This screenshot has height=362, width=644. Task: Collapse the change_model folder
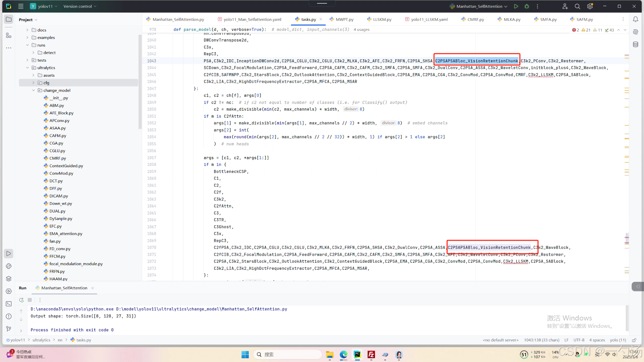click(34, 90)
